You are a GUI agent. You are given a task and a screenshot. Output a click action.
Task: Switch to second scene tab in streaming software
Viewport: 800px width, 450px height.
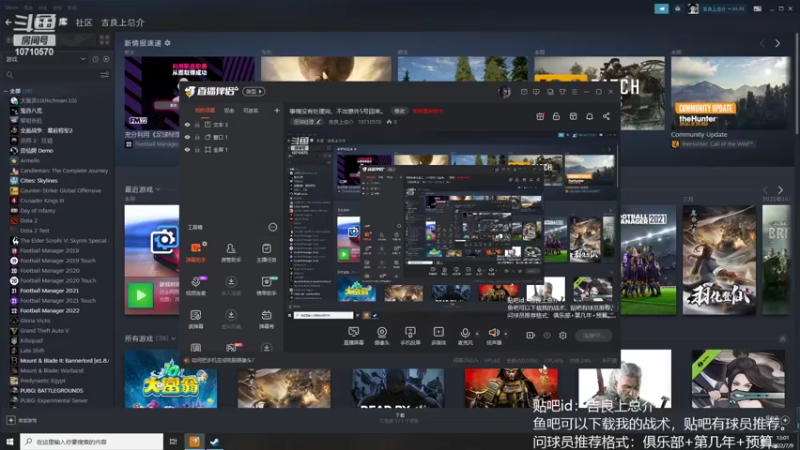(230, 110)
